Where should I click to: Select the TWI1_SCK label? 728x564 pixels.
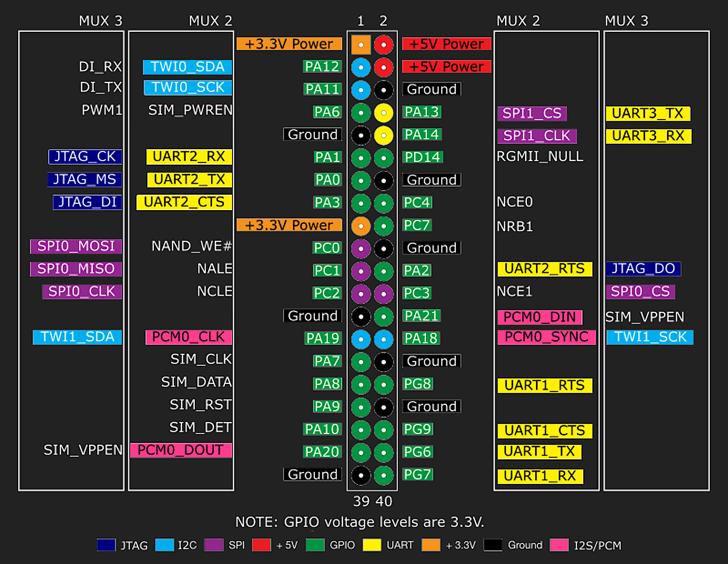[650, 337]
